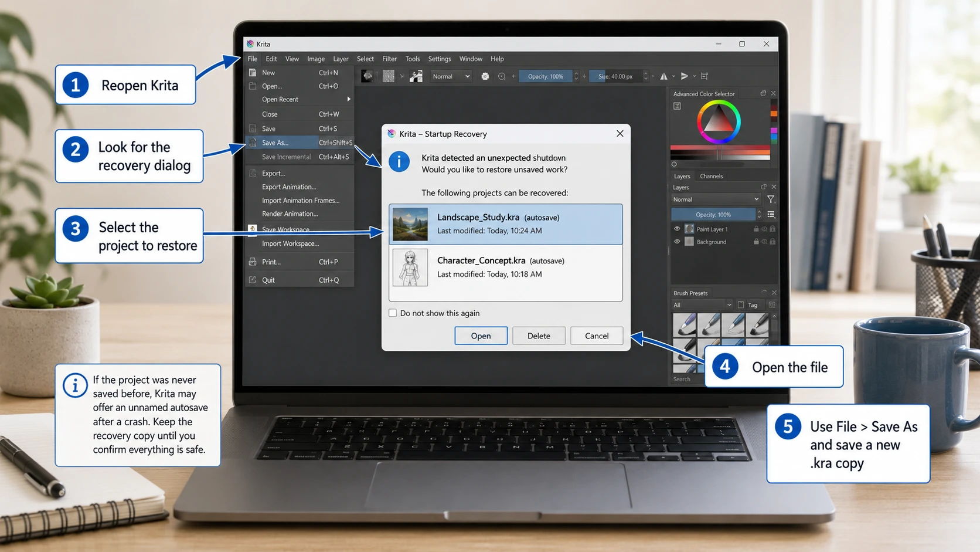Toggle alpha lock on Paint Layer 1
The image size is (980, 552).
(773, 229)
